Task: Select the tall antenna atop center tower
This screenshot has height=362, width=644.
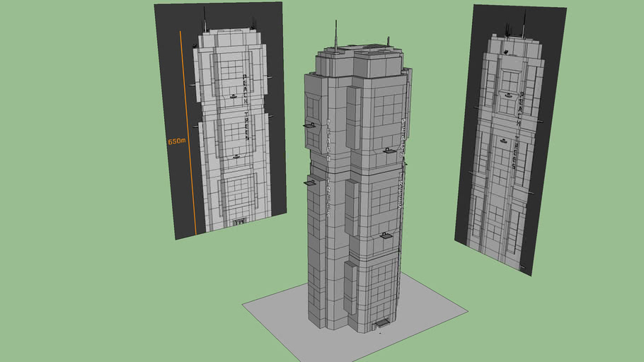Action: click(335, 33)
